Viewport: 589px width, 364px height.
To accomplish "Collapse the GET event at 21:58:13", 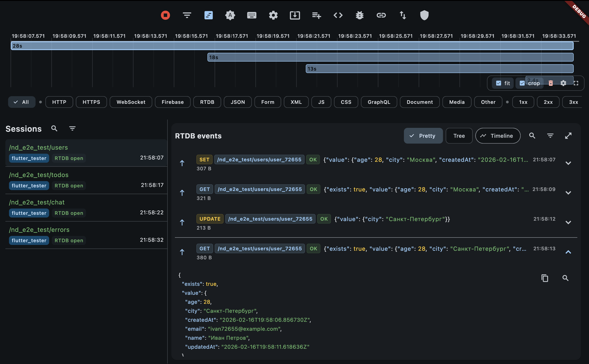I will pyautogui.click(x=568, y=252).
